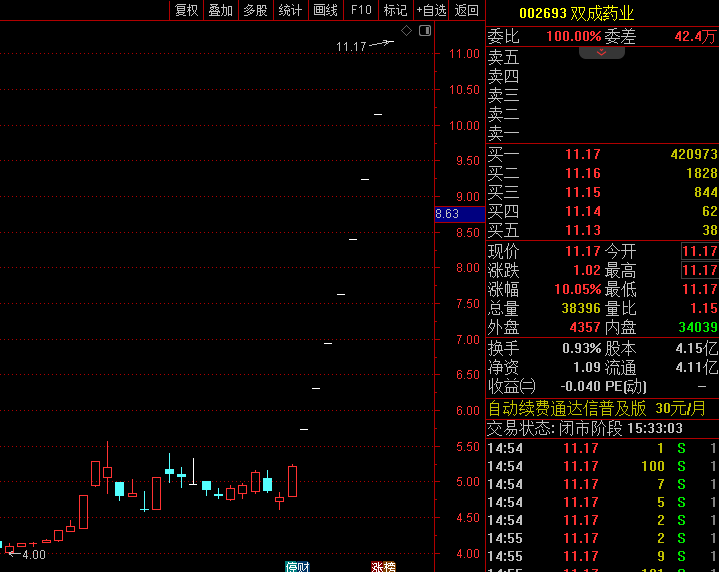Click the 8.63 price cursor label
Screen dimensions: 719x572
click(x=459, y=214)
